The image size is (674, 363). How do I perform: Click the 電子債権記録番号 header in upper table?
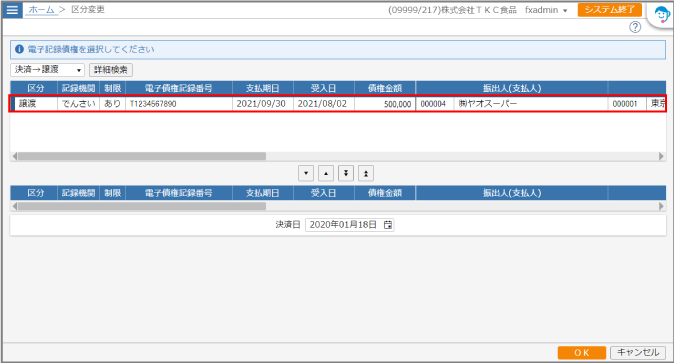tap(178, 88)
